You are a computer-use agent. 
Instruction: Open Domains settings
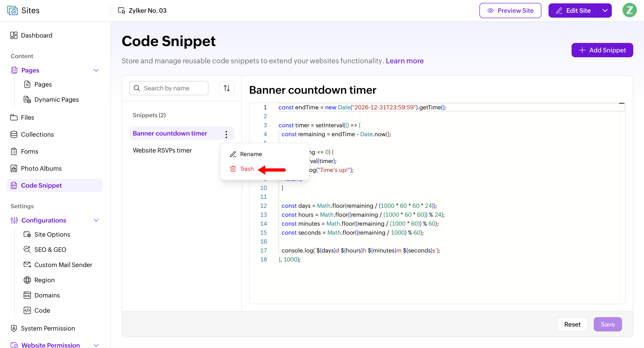click(42, 295)
